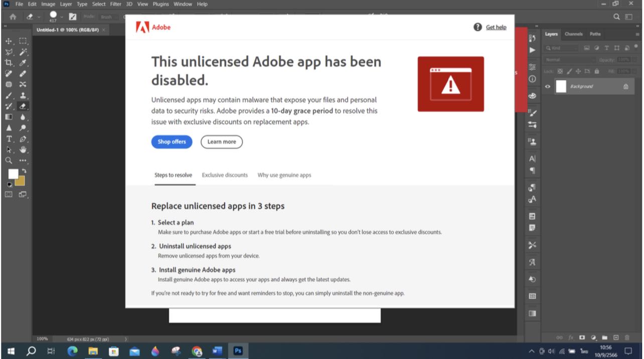The height and width of the screenshot is (359, 644).
Task: Open the Why use genuine apps tab
Action: pos(284,175)
